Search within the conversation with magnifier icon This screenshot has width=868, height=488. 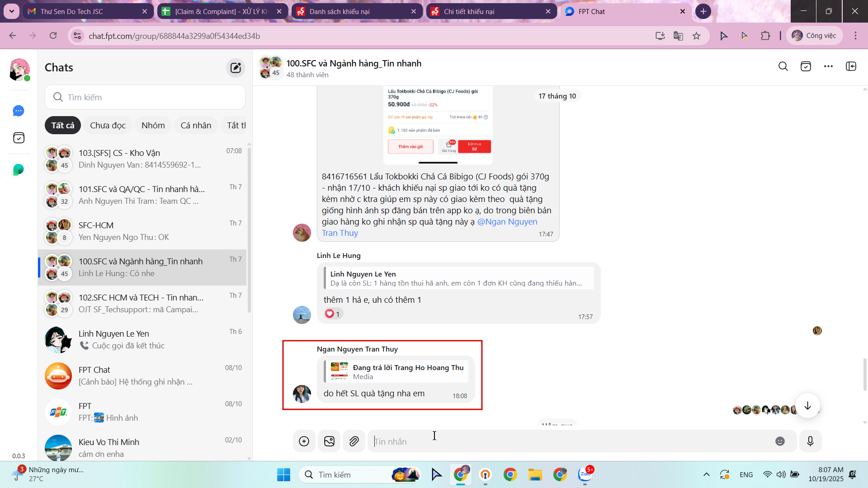[x=783, y=66]
